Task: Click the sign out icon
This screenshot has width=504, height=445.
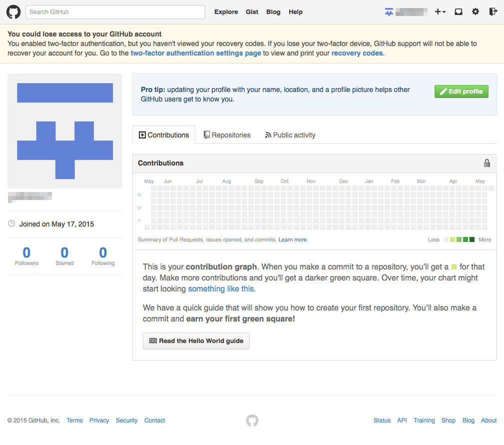Action: pyautogui.click(x=493, y=12)
